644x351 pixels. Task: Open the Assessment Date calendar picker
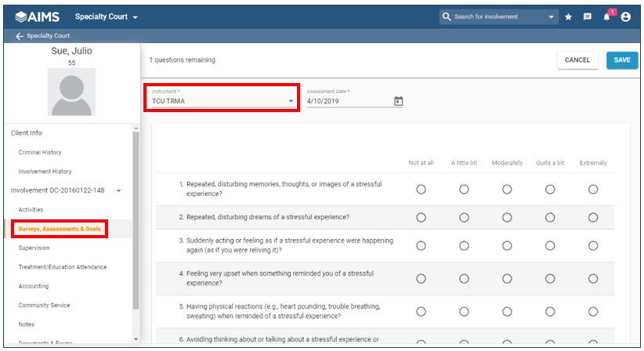(x=398, y=101)
